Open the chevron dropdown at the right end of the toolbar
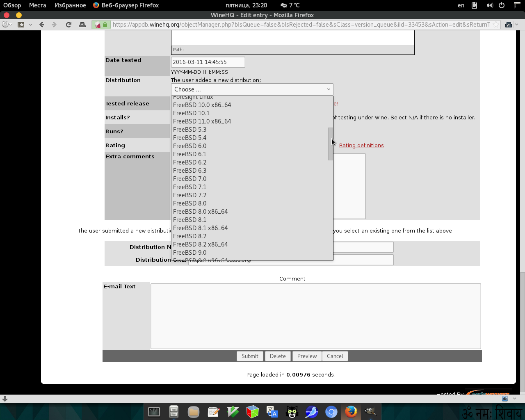 click(516, 25)
